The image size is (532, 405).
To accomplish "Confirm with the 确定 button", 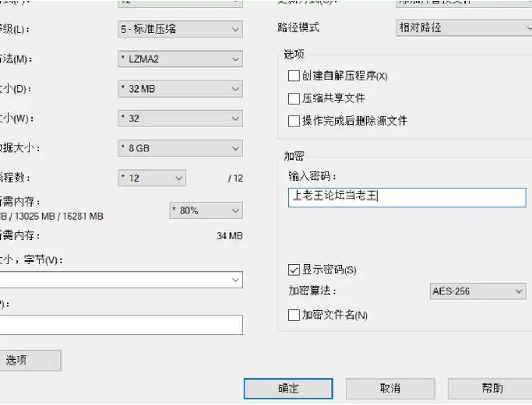I will (x=288, y=389).
